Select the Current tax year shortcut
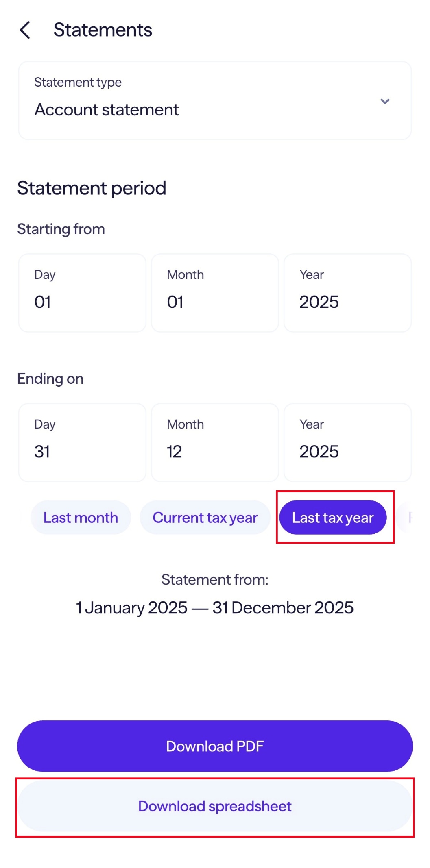 [x=205, y=517]
